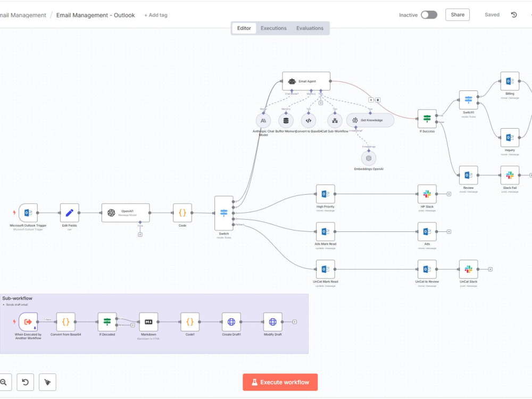Viewport: 532px width, 399px height.
Task: Open the High Priority Outlook node
Action: point(326,194)
